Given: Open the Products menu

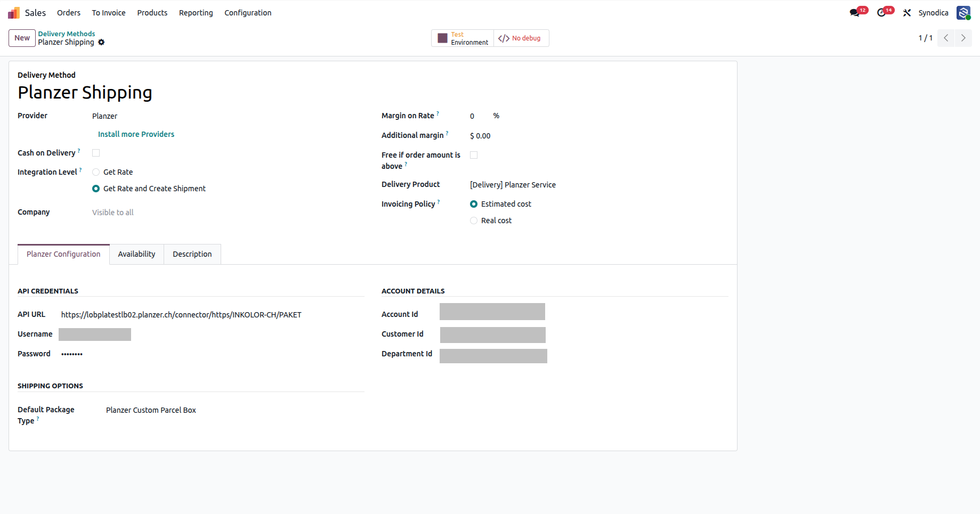Looking at the screenshot, I should (x=152, y=13).
